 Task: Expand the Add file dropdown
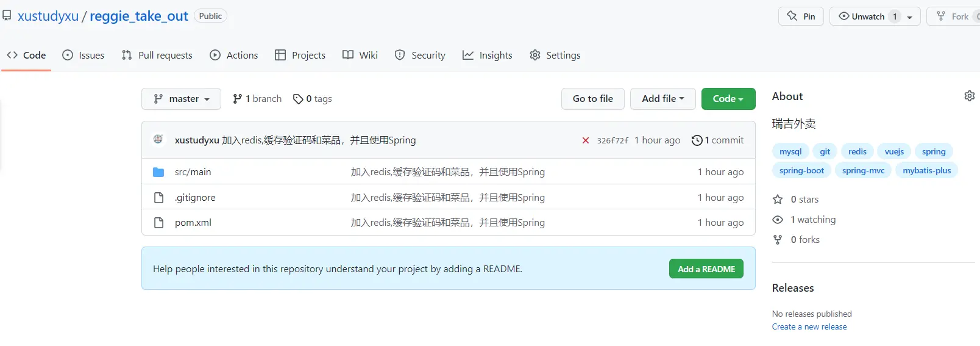(663, 99)
